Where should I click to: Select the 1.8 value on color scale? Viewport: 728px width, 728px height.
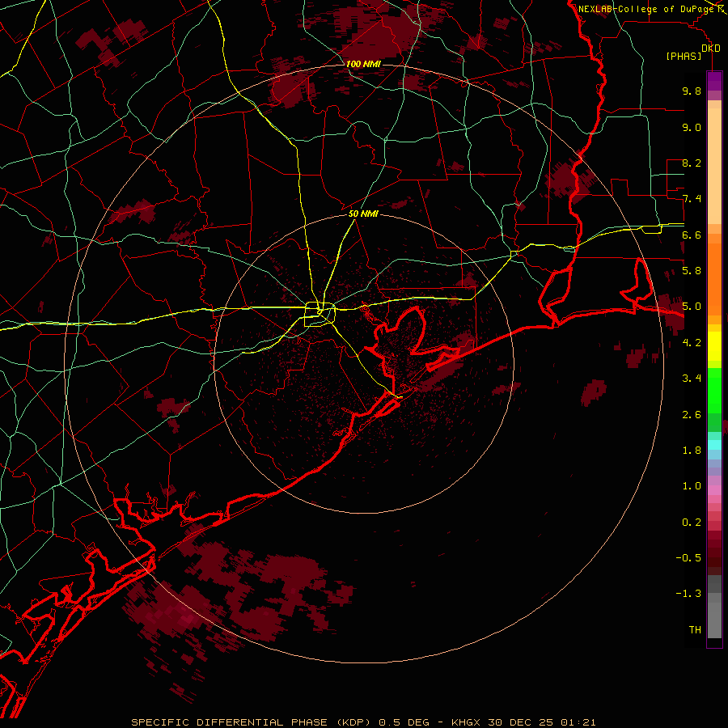[x=692, y=451]
